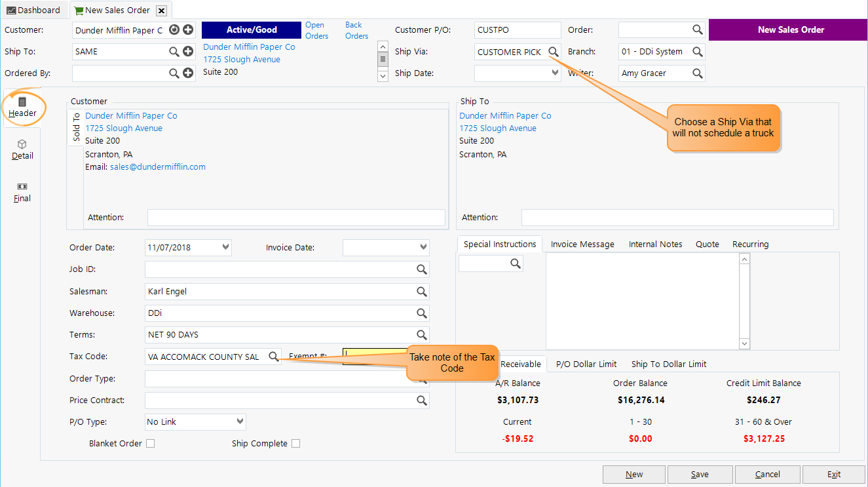The image size is (868, 487).
Task: Enable the Blanket Order checkbox
Action: (150, 443)
